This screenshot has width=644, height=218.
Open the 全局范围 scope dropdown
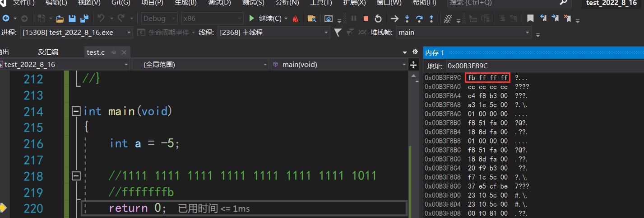(201, 65)
